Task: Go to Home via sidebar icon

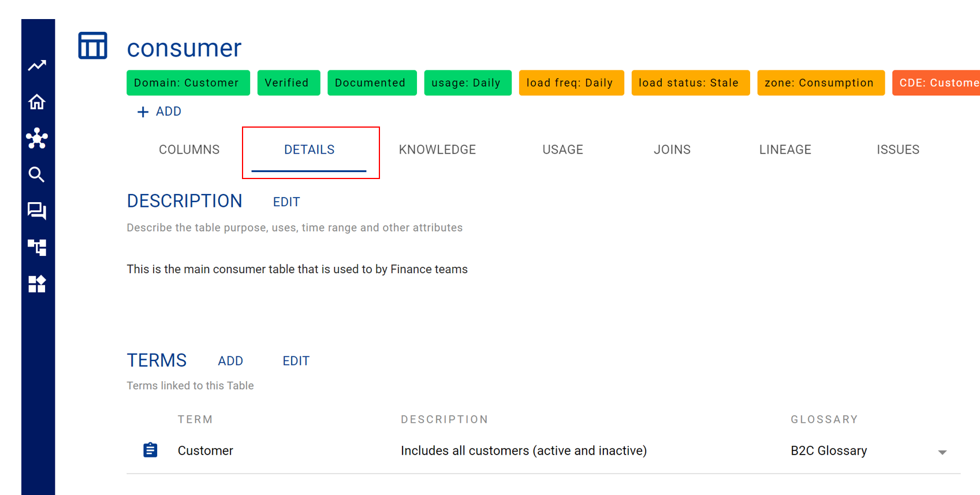Action: 37,102
